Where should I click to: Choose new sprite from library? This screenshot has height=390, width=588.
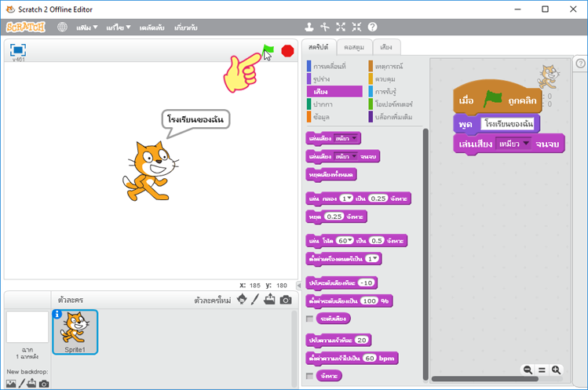tap(242, 300)
